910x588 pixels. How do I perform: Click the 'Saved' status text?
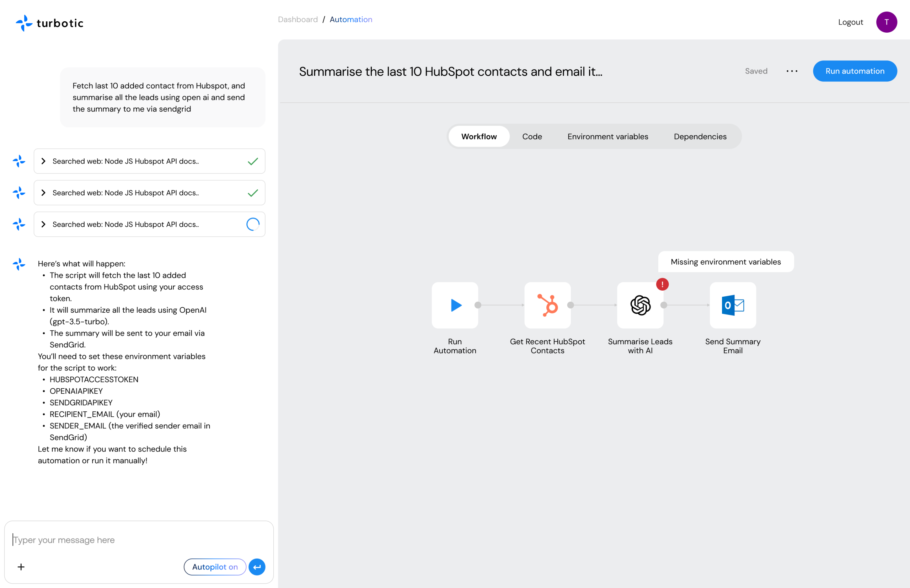click(756, 71)
